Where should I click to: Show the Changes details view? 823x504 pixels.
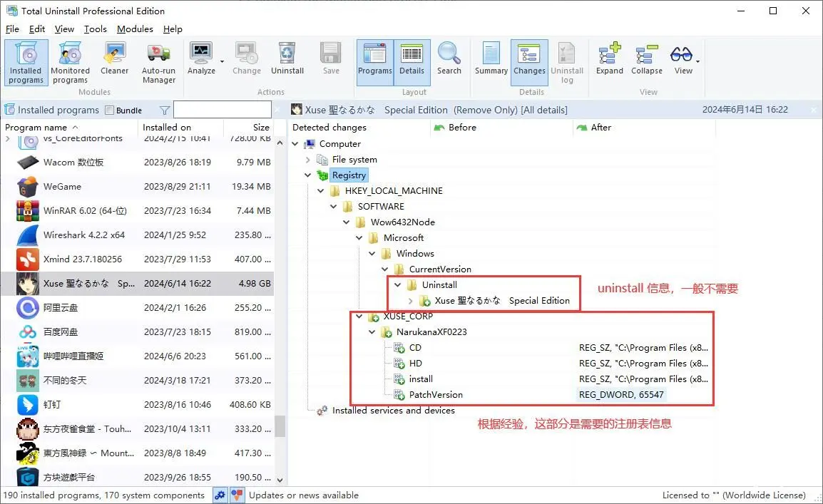529,63
